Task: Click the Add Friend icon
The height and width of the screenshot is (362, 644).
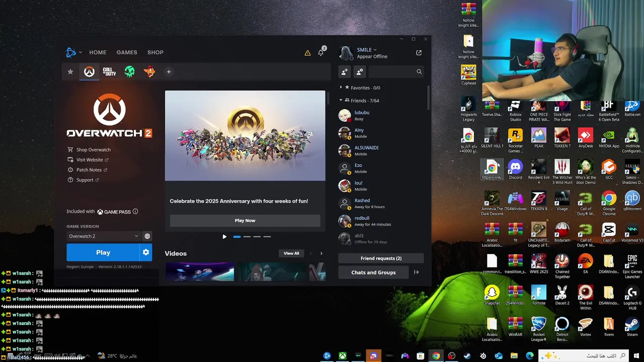Action: pyautogui.click(x=345, y=72)
